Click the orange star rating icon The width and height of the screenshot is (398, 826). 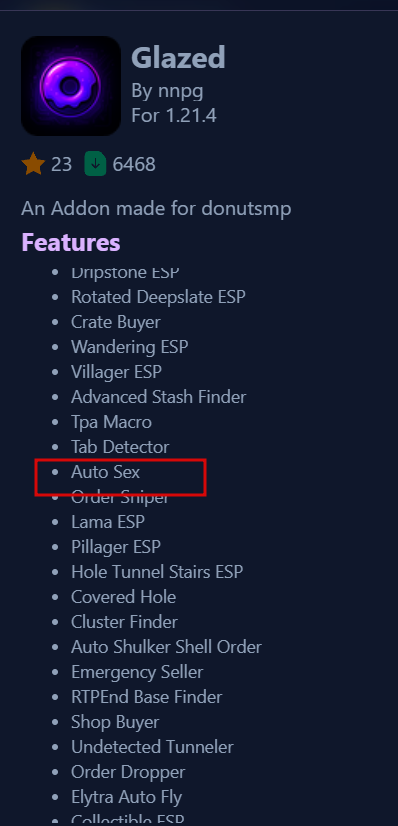[x=33, y=164]
